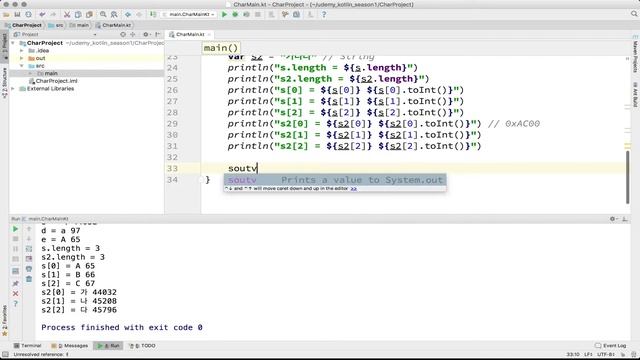Viewport: 640px width, 360px height.
Task: Click the Find magnifier icon
Action: [103, 14]
